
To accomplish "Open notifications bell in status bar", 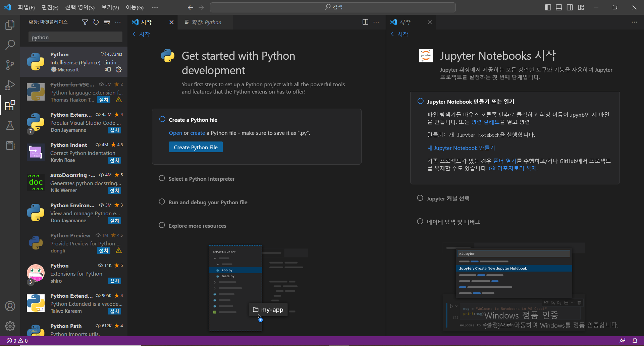I will point(635,341).
